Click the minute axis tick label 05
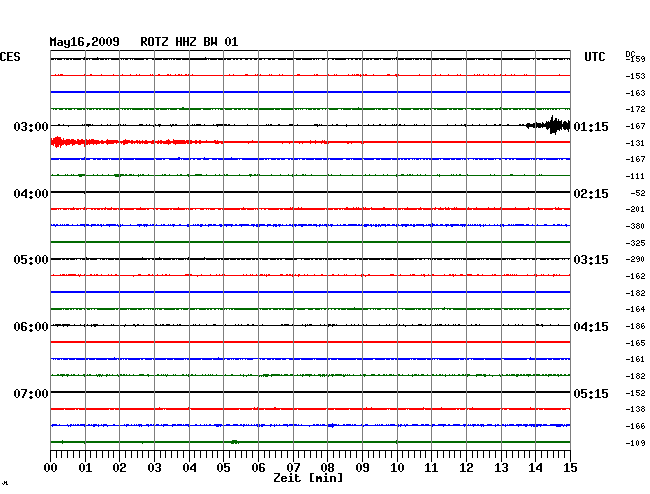 point(223,468)
